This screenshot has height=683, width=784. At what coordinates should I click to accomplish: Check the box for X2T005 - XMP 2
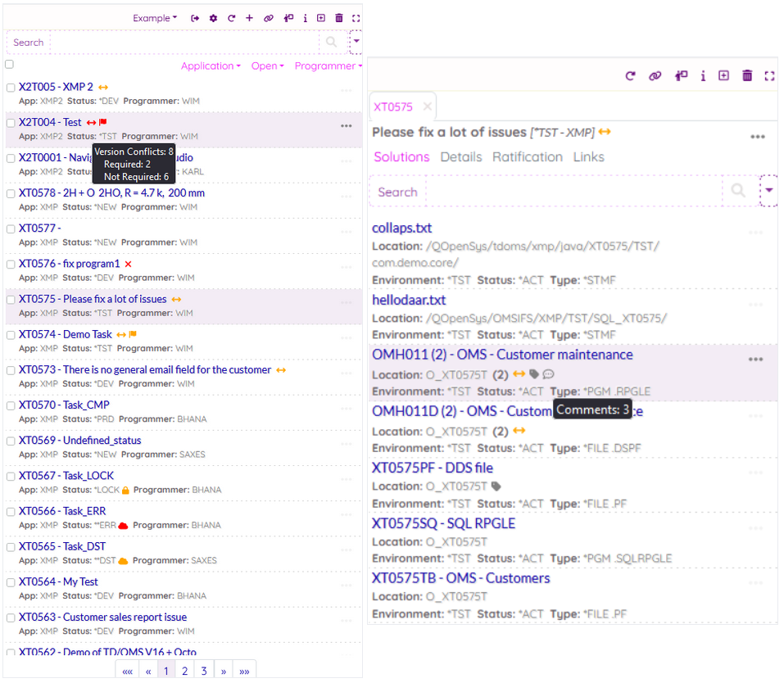point(11,87)
